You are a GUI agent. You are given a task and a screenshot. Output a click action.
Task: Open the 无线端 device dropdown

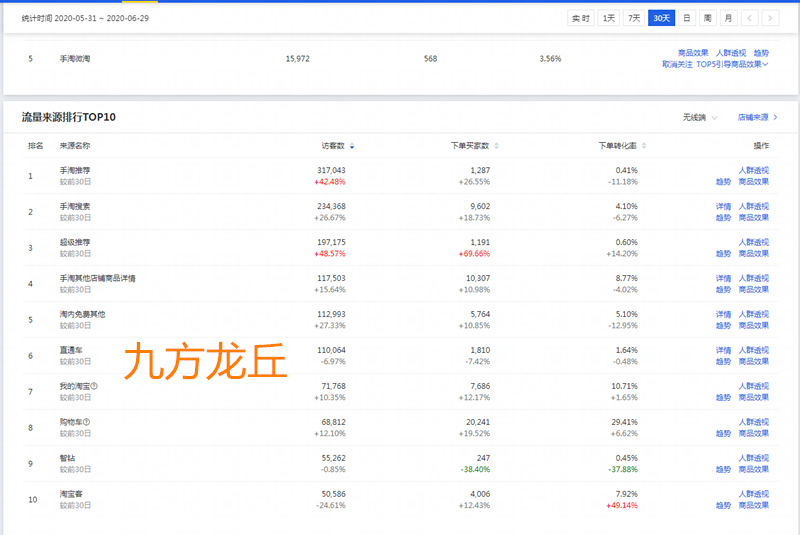click(x=700, y=117)
